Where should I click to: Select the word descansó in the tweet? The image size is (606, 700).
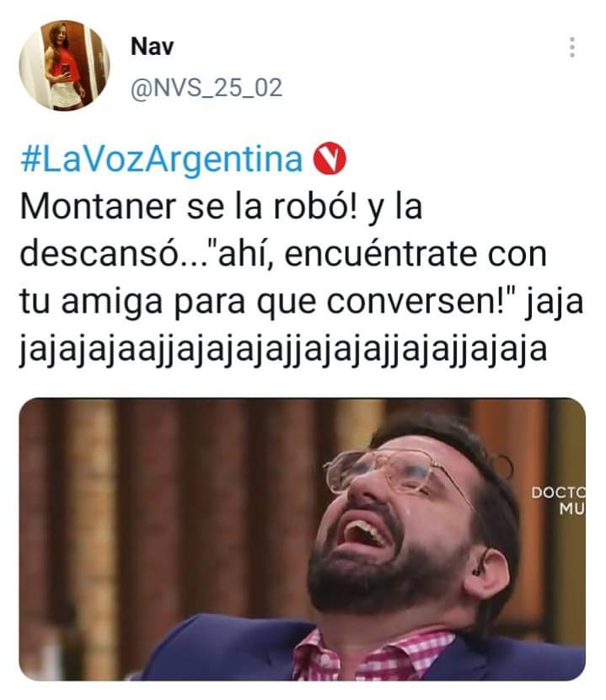click(100, 254)
